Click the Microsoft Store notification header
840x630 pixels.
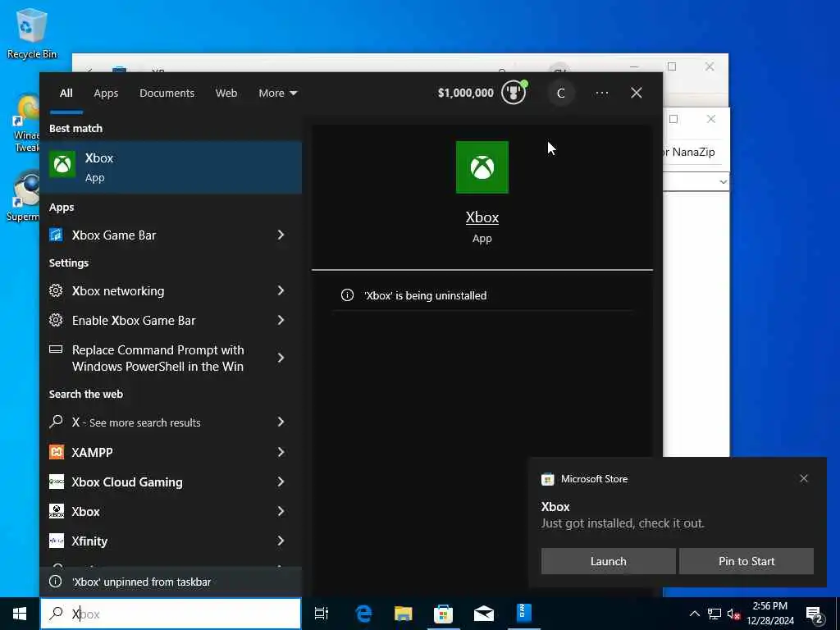(594, 479)
